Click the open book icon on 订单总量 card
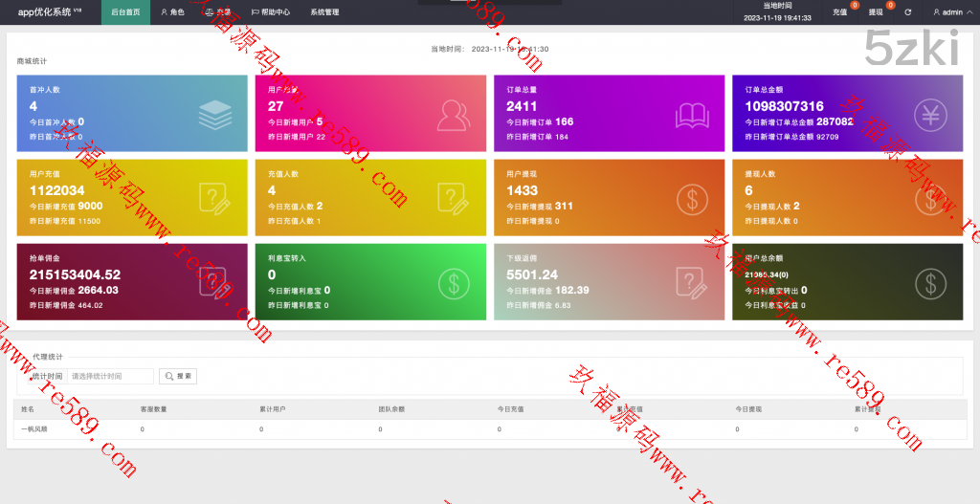980x504 pixels. pos(692,115)
